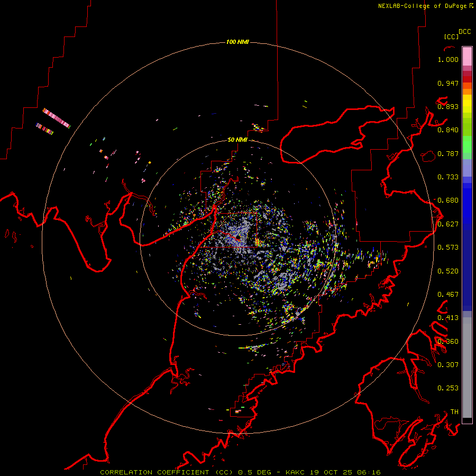Click the 0.360 legend value
The image size is (476, 476).
[448, 342]
